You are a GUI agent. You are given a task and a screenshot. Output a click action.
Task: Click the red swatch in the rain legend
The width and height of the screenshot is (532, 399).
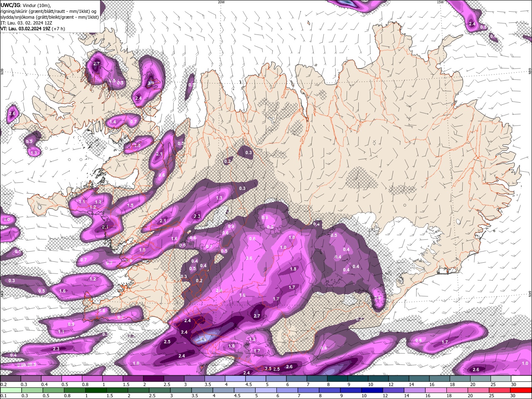pos(521,390)
